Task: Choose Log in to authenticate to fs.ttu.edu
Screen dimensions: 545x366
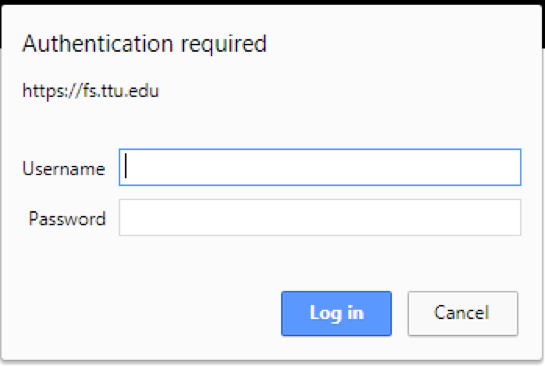Action: (x=336, y=313)
